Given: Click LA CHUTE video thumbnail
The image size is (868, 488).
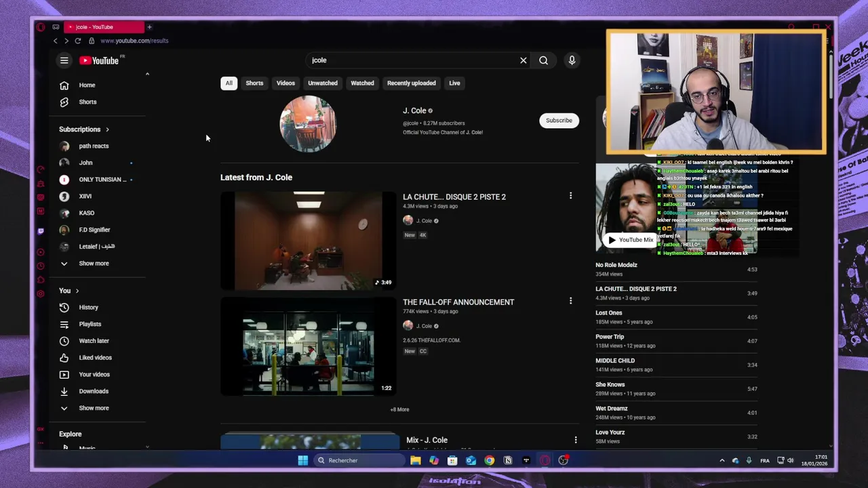Looking at the screenshot, I should point(309,241).
